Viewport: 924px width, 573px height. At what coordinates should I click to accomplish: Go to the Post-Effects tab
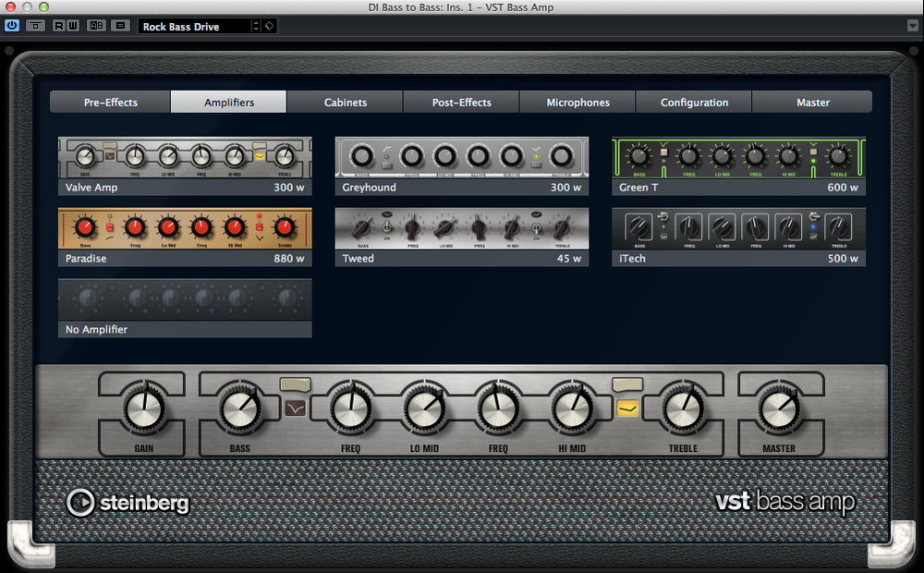[x=461, y=102]
